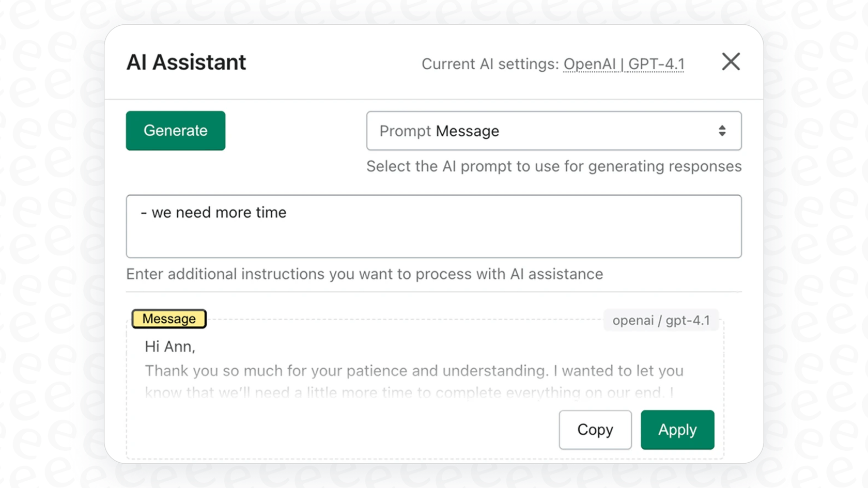Click inside the additional instructions box

433,226
